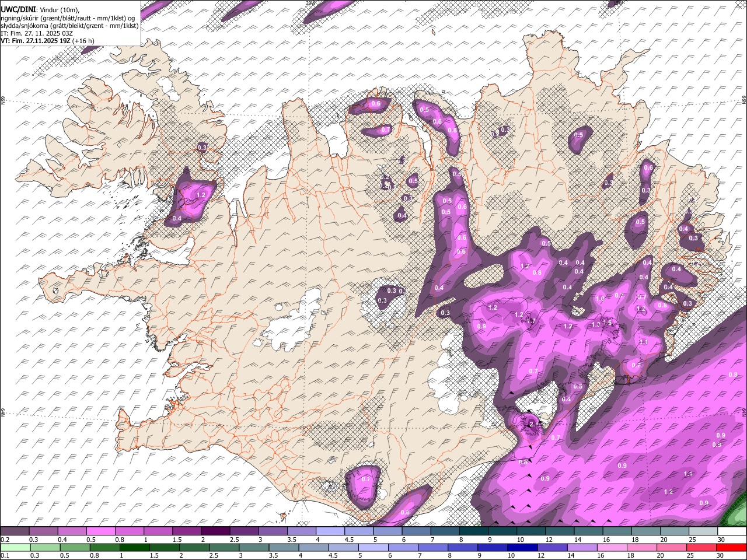Select the 'rigning/skúrir' legend description line
The width and height of the screenshot is (747, 560).
[x=68, y=17]
